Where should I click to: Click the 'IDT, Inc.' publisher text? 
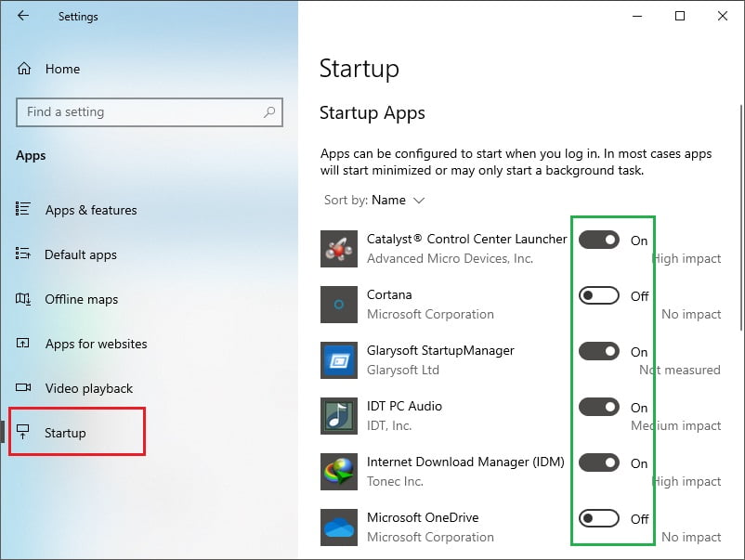(x=389, y=425)
